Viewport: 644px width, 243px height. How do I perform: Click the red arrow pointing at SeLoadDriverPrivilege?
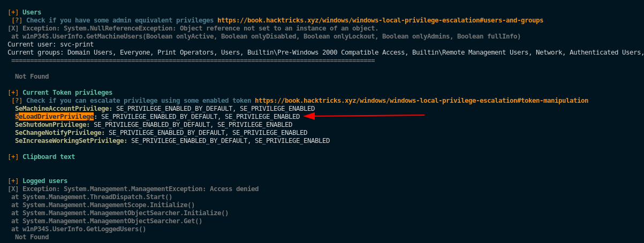[364, 115]
